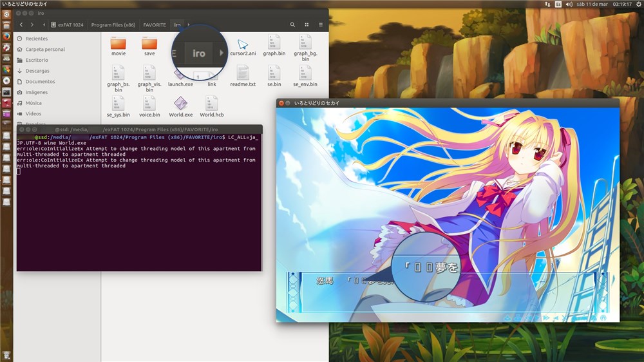Click the game's circular icon at bottom right
644x362 pixels.
coord(603,318)
